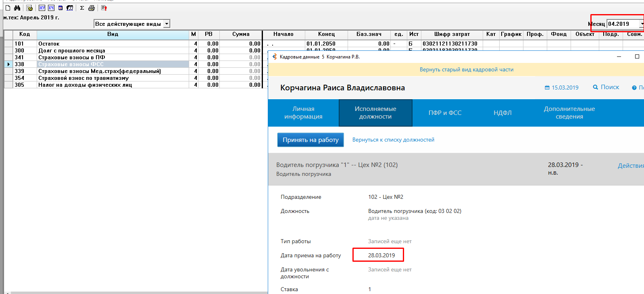
Task: Click the Проф. column header
Action: [535, 34]
